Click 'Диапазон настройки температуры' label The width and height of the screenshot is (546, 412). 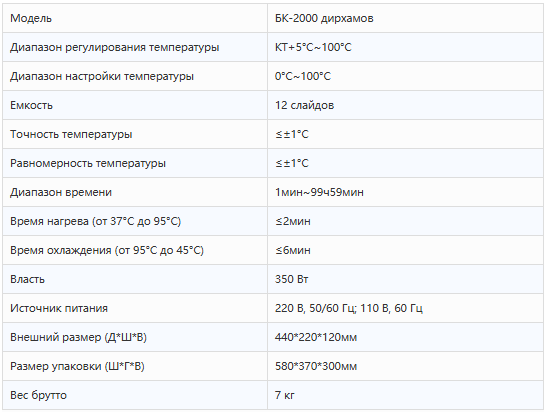[102, 76]
